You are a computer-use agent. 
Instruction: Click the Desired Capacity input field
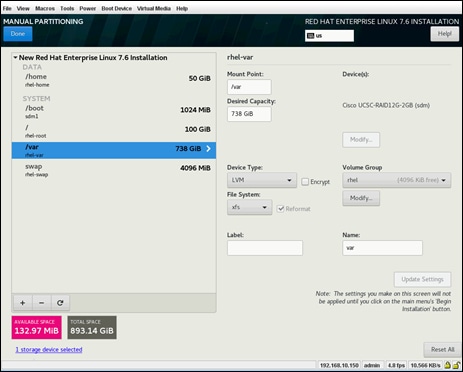[x=249, y=114]
